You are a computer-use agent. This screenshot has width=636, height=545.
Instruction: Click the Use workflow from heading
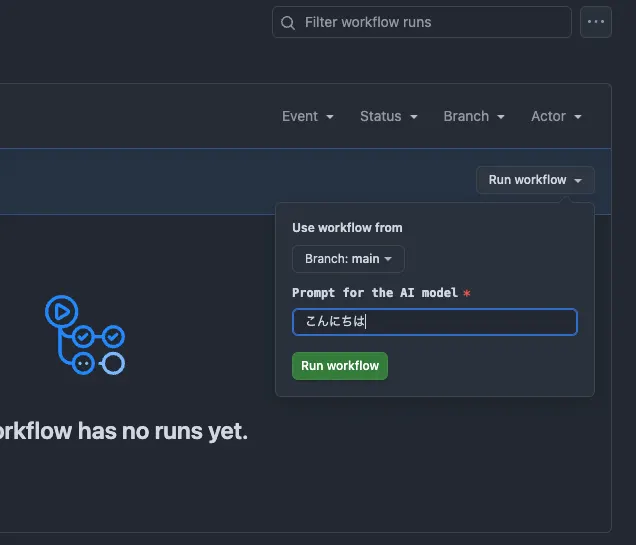tap(347, 228)
